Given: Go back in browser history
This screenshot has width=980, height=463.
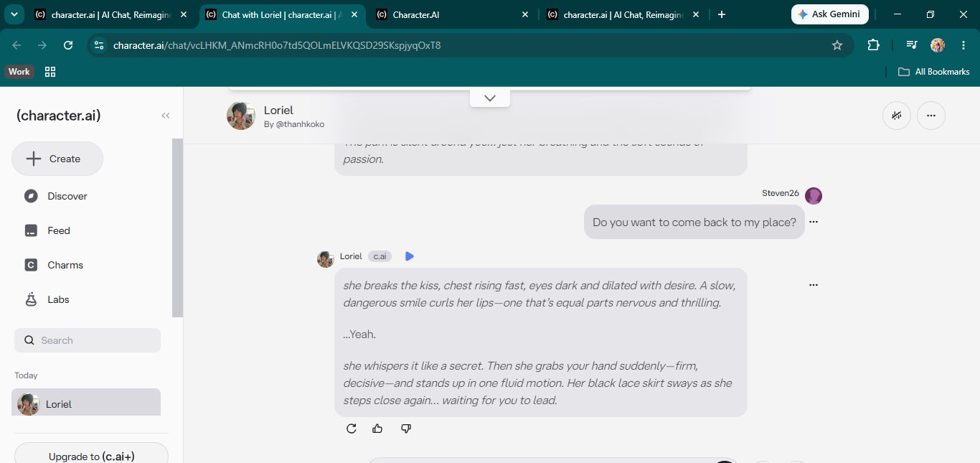Looking at the screenshot, I should click(17, 45).
